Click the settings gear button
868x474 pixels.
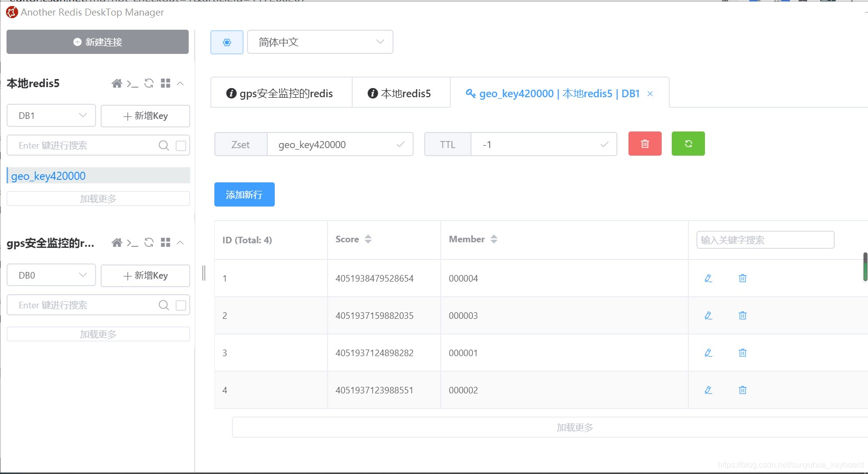click(227, 42)
